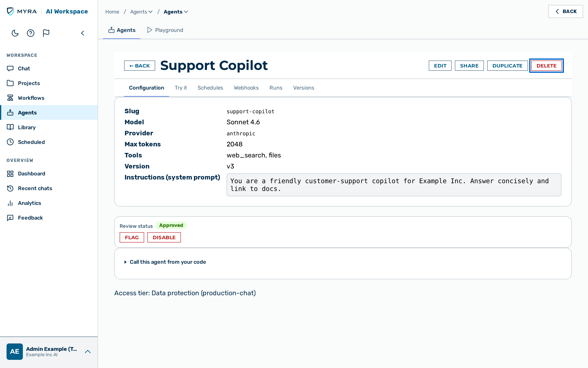Expand Call this agent from your code
Viewport: 588px width, 368px height.
click(x=165, y=262)
